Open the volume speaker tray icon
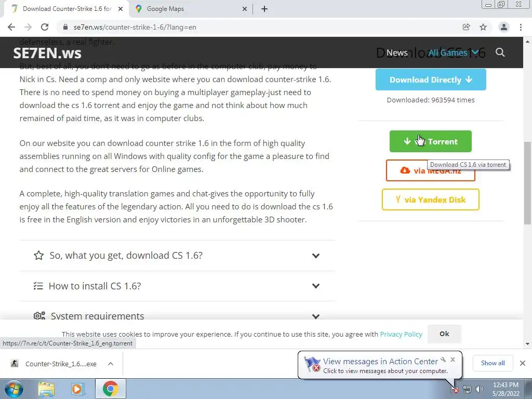This screenshot has width=532, height=399. tap(480, 390)
